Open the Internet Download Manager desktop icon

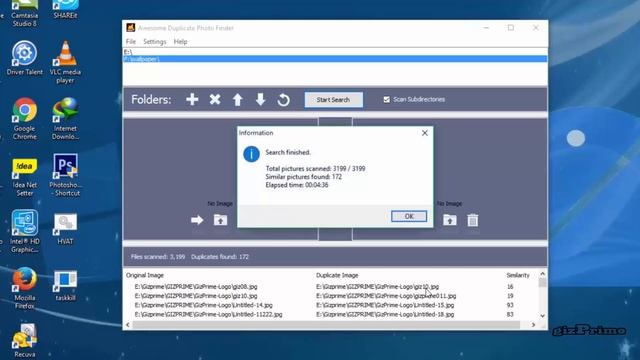(x=65, y=118)
